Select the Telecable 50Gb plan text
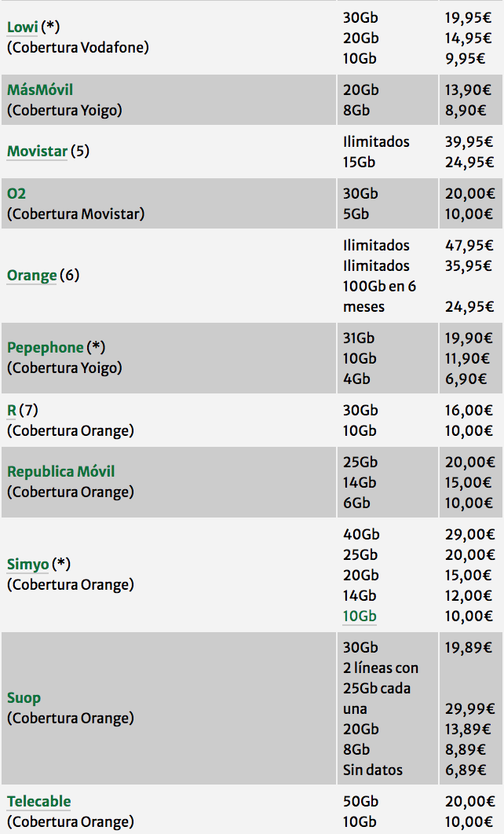 (361, 801)
